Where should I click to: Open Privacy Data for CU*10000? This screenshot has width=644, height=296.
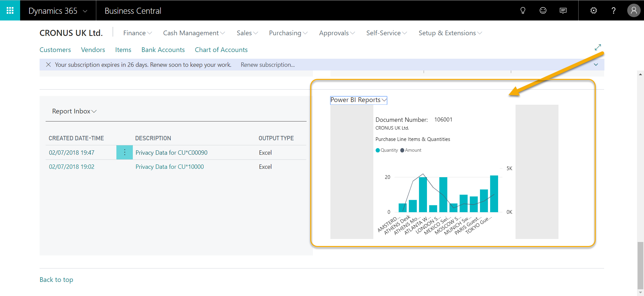click(169, 167)
